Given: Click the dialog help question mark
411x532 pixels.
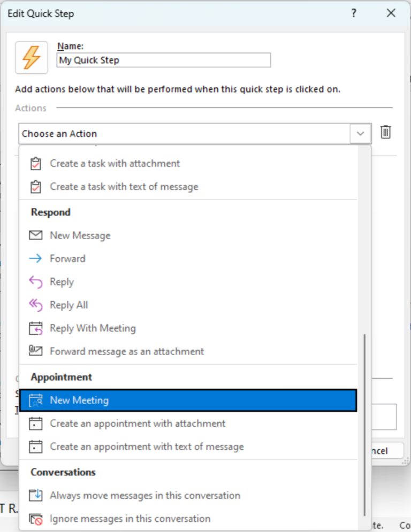Looking at the screenshot, I should [353, 13].
